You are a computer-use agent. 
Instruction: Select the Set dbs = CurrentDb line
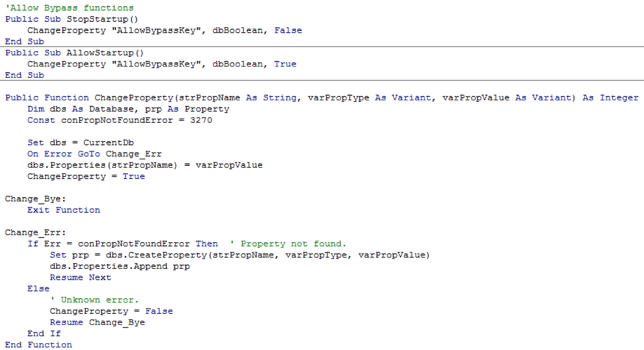pos(81,142)
